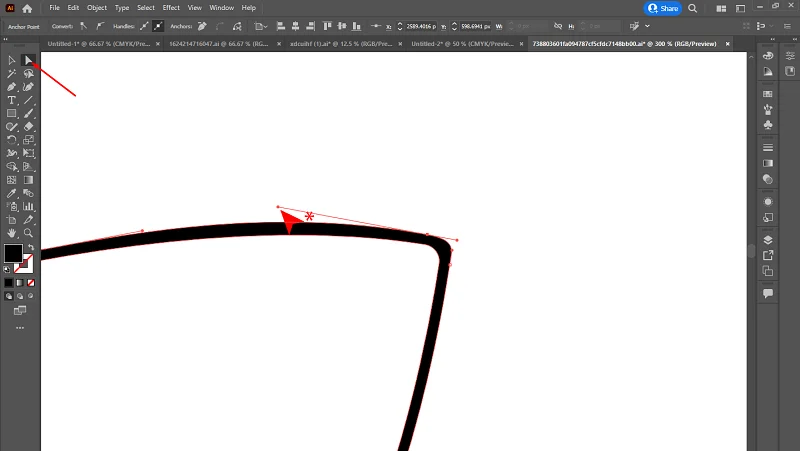Open the File menu

pos(55,8)
